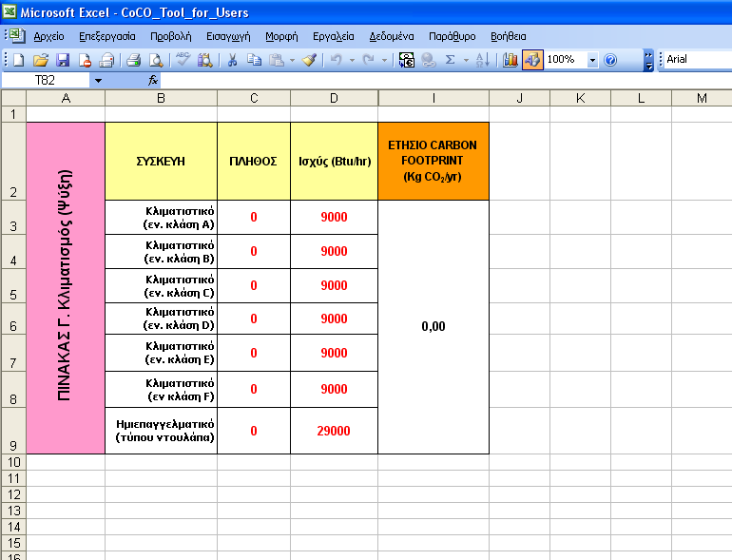Viewport: 732px width, 560px height.
Task: Click the 0,00 carbon footprint result cell
Action: [433, 326]
